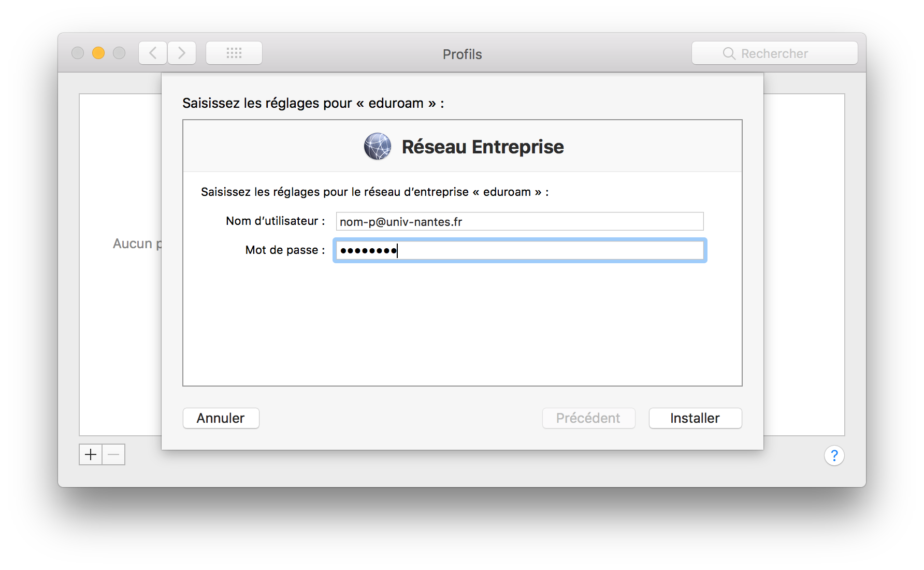Click the Réseau Entreprise globe icon

click(377, 146)
